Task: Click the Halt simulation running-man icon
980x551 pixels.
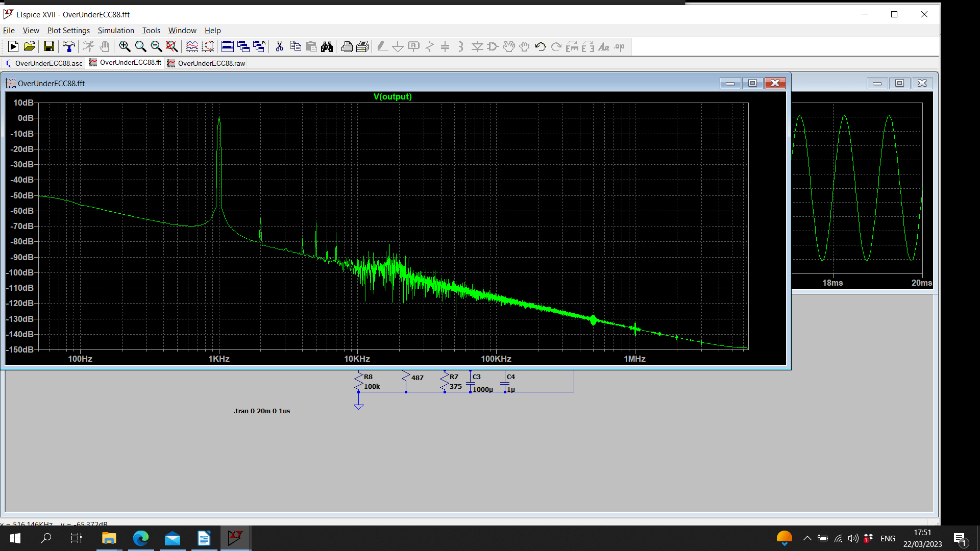Action: (88, 47)
